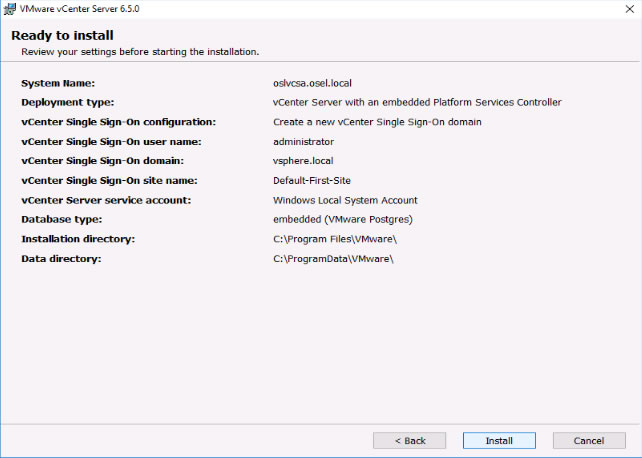The image size is (642, 458).
Task: Close the installer window
Action: (x=630, y=9)
